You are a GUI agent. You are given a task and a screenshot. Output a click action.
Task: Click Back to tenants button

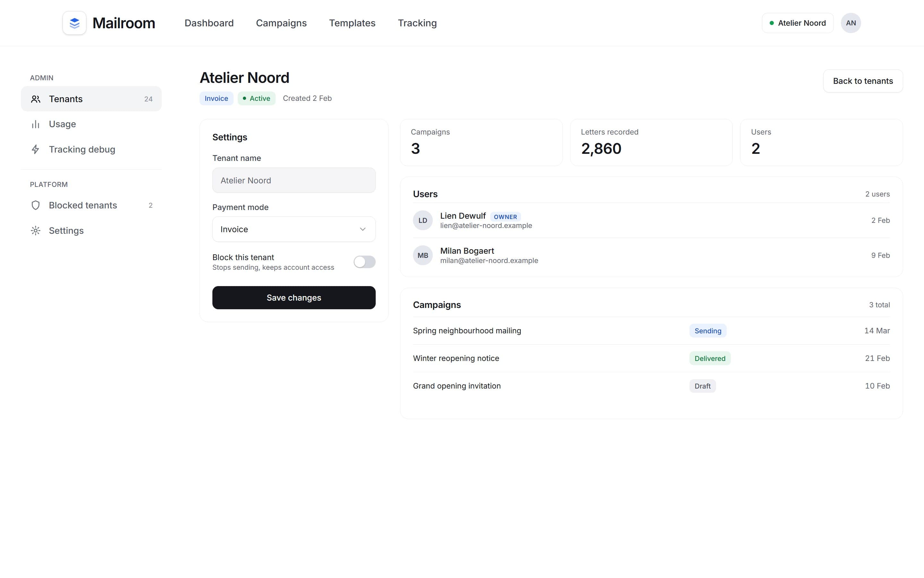(x=862, y=81)
